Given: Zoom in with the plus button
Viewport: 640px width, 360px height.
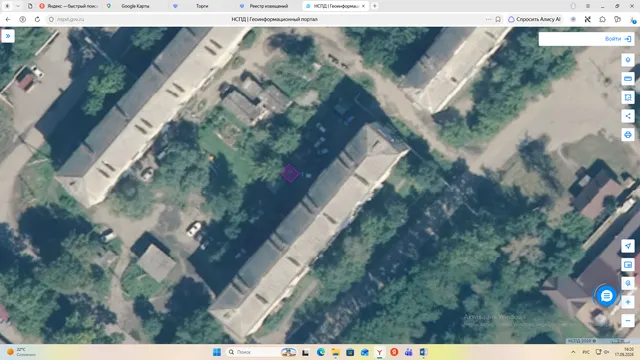Looking at the screenshot, I should point(628,302).
